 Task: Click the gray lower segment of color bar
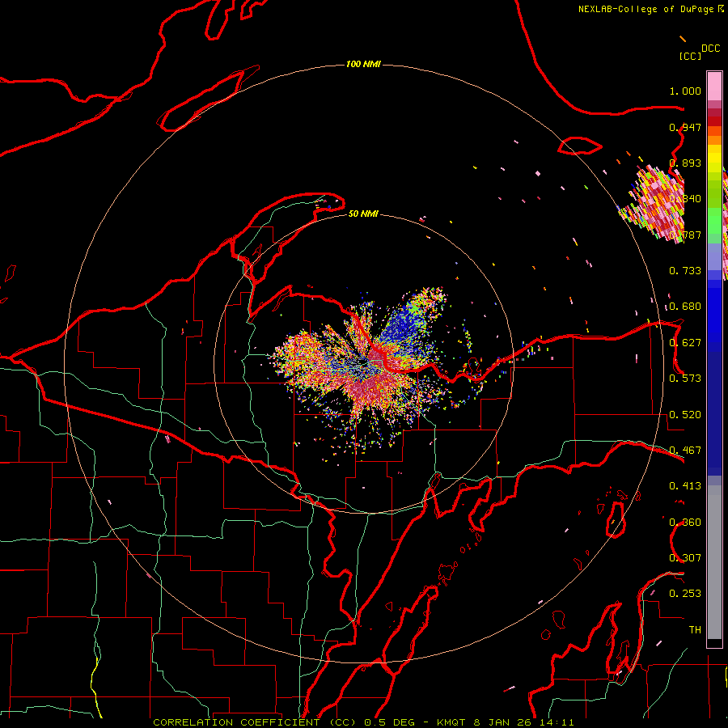(x=714, y=564)
